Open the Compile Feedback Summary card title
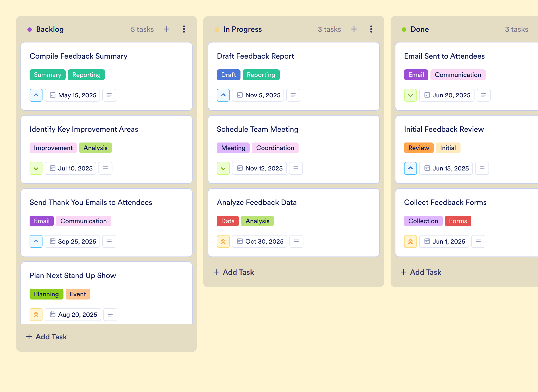 tap(79, 56)
